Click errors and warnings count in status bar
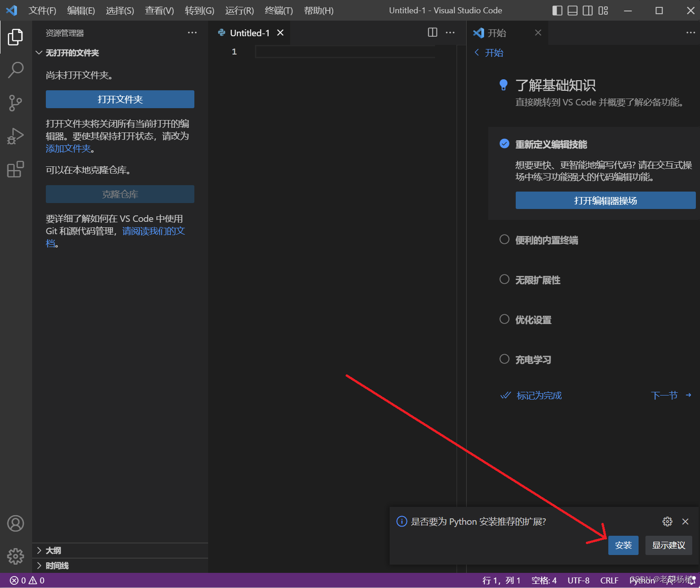The height and width of the screenshot is (588, 700). (28, 581)
